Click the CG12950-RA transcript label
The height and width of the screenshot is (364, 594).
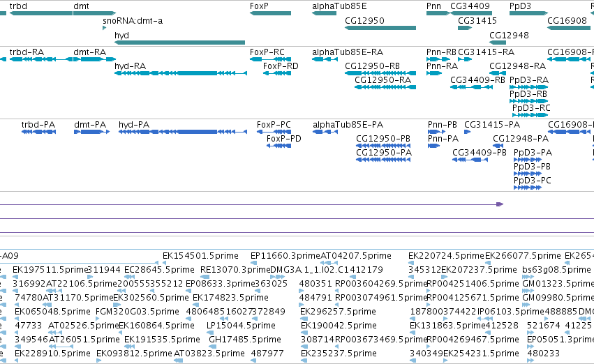pos(383,80)
